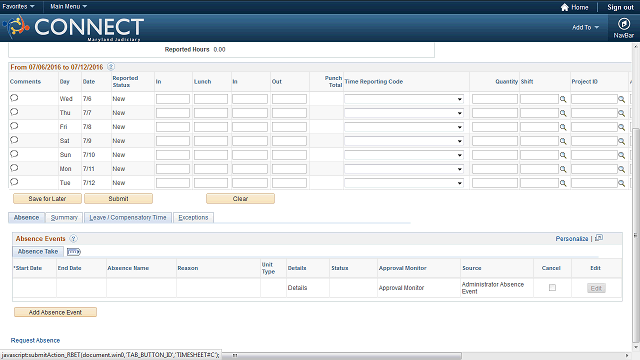
Task: Show all columns icon beside Absence Take
Action: (73, 251)
